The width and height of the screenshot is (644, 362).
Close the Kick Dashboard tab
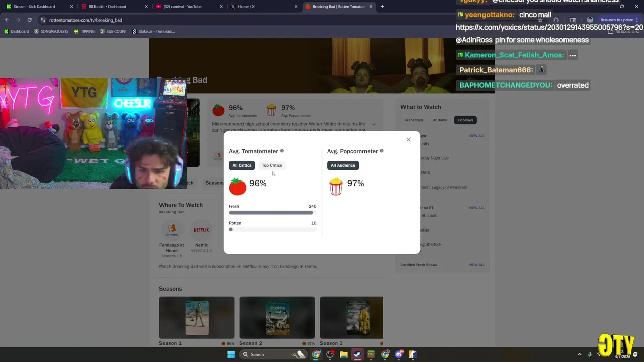[x=71, y=7]
